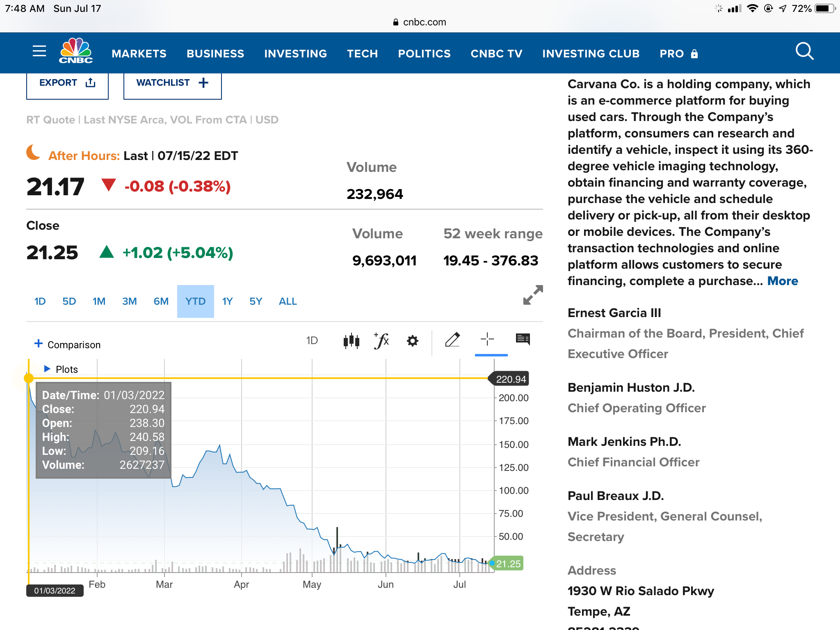Open the search magnifier icon

tap(804, 51)
